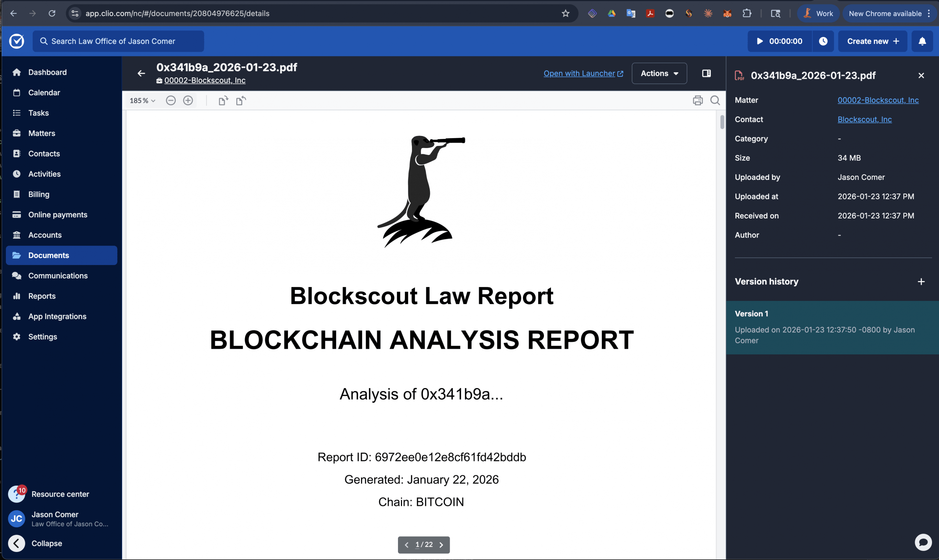Viewport: 939px width, 560px height.
Task: Open the Adobe Acrobat extension icon
Action: tap(650, 14)
